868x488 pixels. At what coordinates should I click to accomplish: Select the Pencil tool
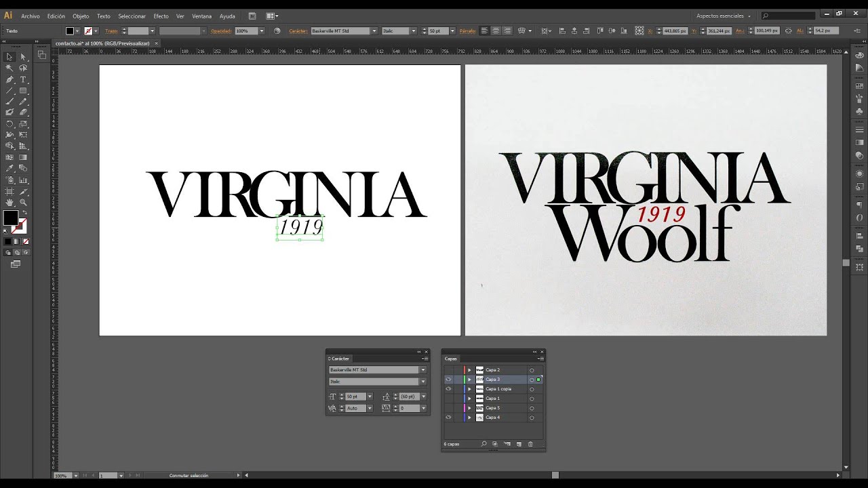click(x=23, y=101)
